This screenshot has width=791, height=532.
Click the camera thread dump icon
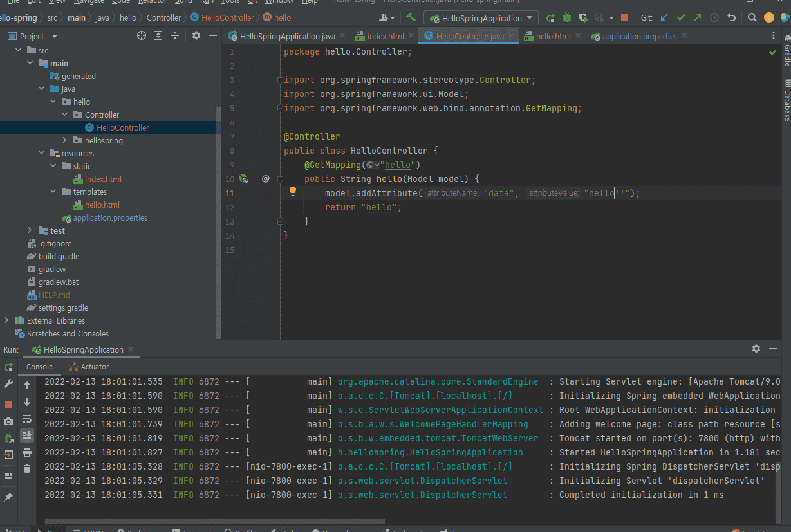8,421
